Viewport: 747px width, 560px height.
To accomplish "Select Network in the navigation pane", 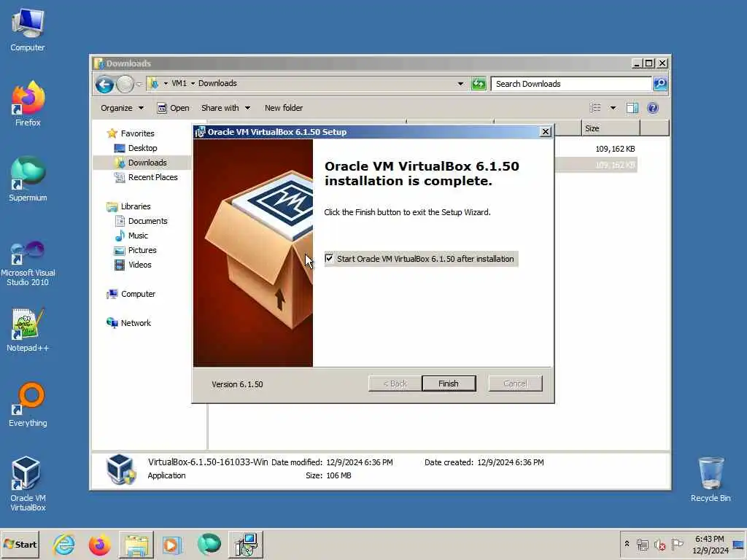I will click(135, 323).
